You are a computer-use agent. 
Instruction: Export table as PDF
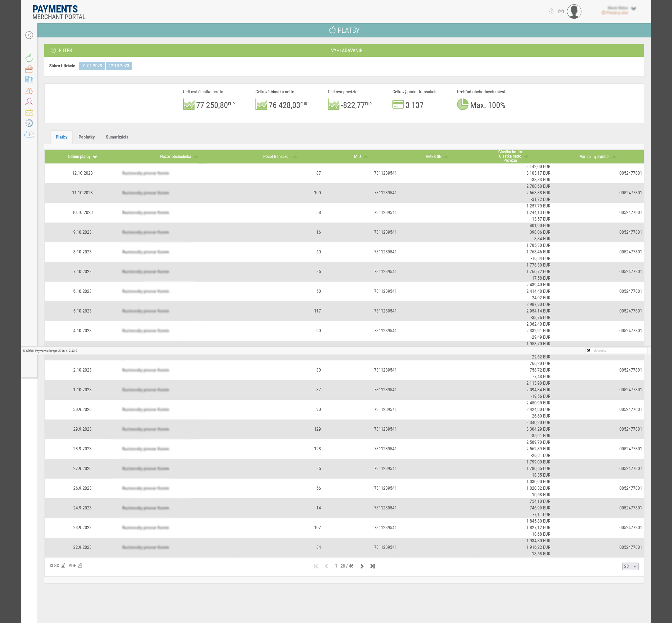point(75,566)
